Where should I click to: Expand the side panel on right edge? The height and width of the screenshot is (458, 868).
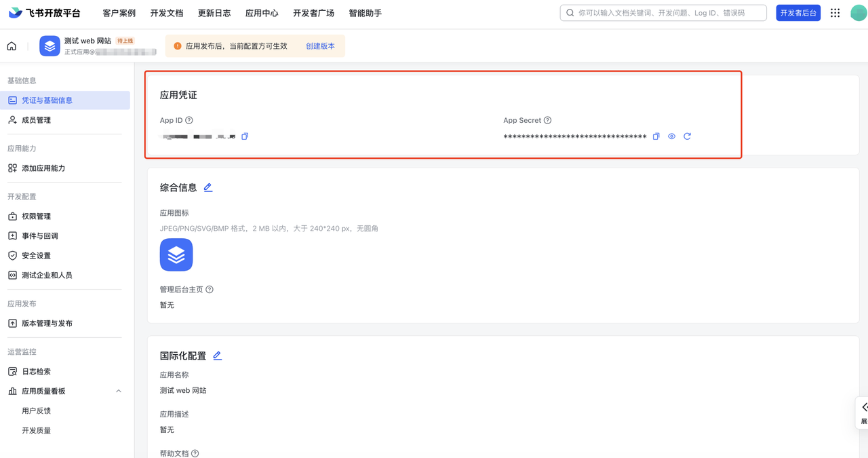(x=863, y=413)
